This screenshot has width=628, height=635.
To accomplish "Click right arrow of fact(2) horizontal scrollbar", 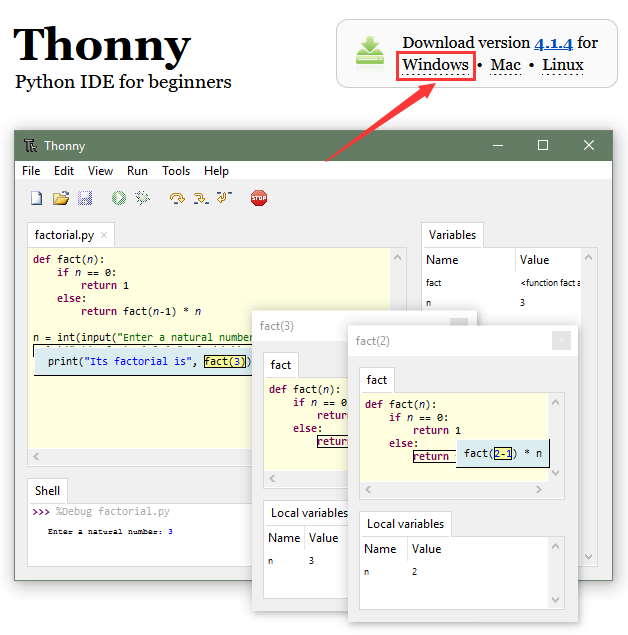I will point(539,490).
